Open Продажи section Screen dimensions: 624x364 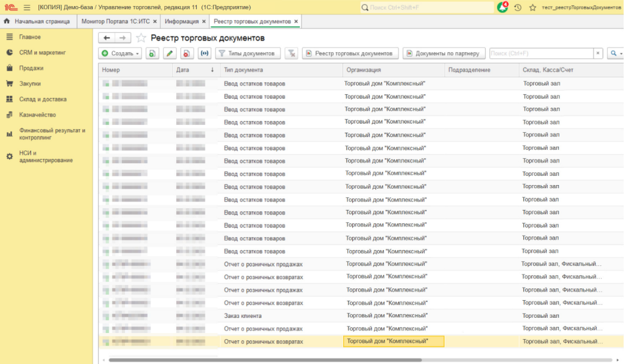pos(31,68)
